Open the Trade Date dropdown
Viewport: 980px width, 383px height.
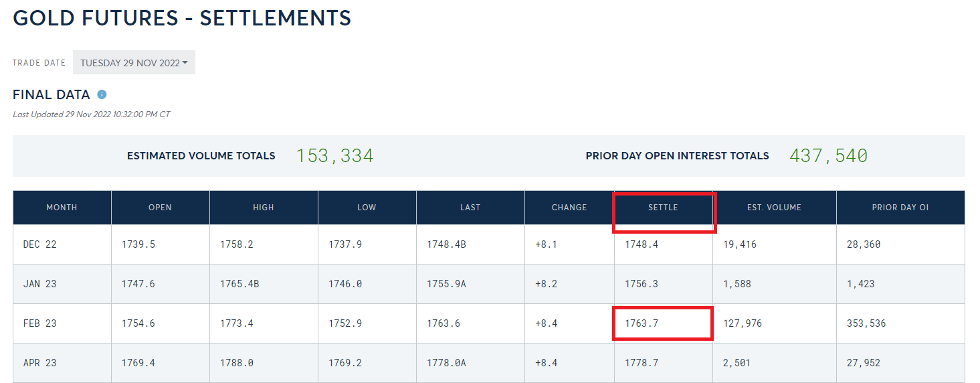tap(134, 63)
